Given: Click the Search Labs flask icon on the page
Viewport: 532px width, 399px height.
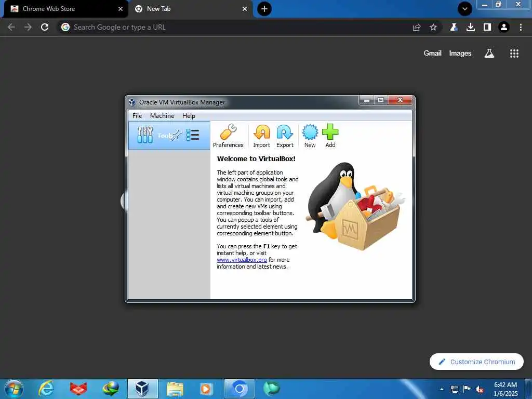Looking at the screenshot, I should 489,54.
